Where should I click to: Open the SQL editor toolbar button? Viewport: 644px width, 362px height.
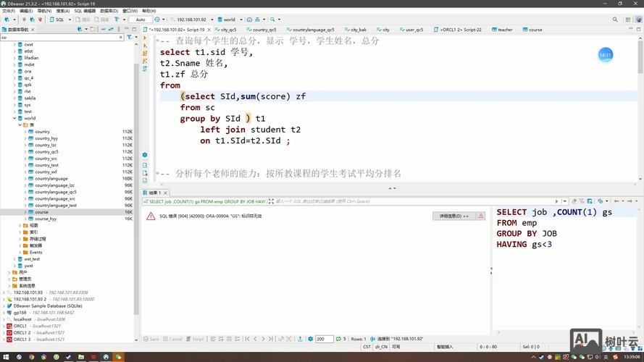(57, 20)
